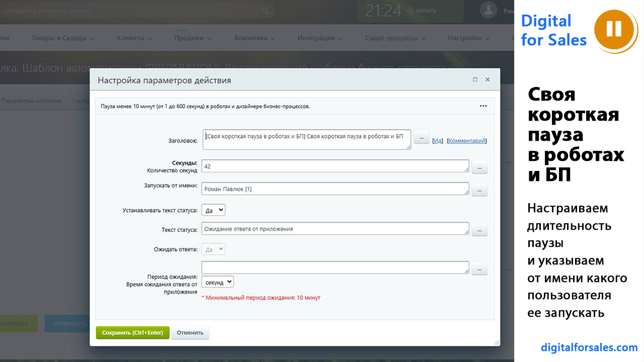The height and width of the screenshot is (362, 644).
Task: Click the Комментарий link
Action: (467, 141)
